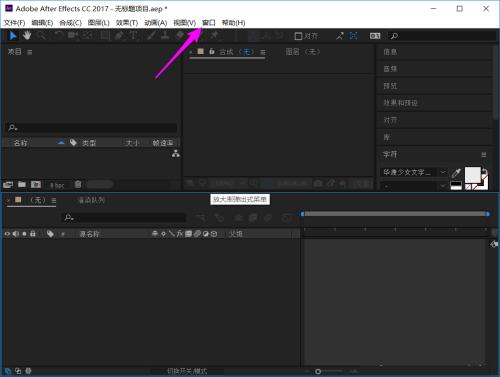500x377 pixels.
Task: Click the eyedropper in Character panel
Action: tap(456, 173)
